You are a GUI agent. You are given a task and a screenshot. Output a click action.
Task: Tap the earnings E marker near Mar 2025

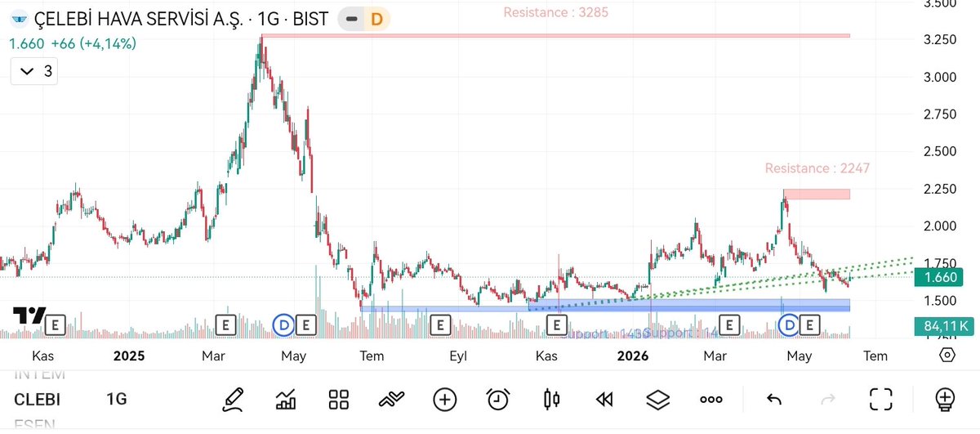226,325
